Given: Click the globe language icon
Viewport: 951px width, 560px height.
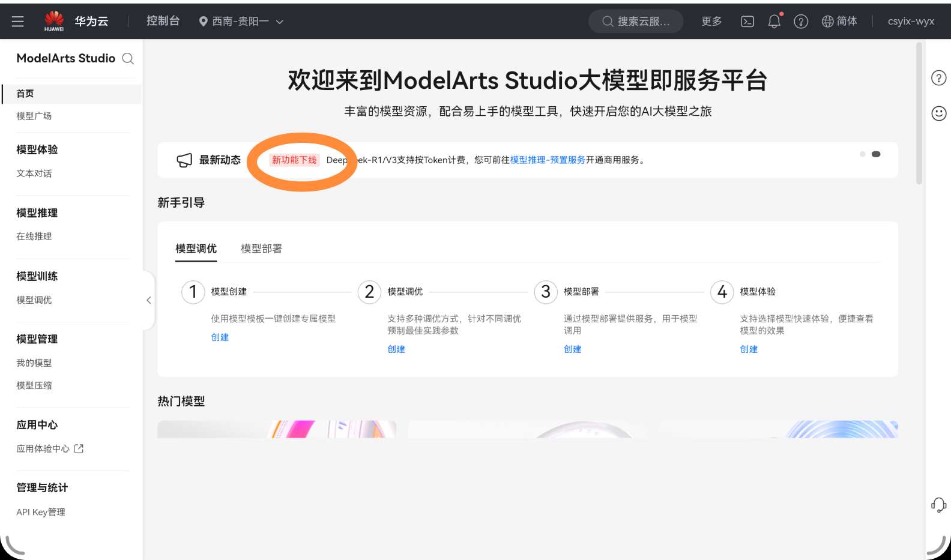Looking at the screenshot, I should point(828,22).
